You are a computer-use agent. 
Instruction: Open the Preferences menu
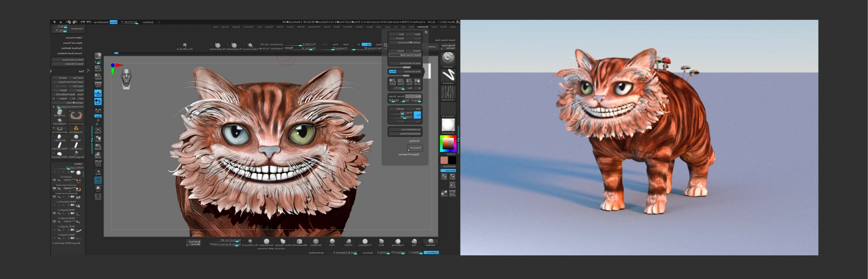(x=314, y=27)
